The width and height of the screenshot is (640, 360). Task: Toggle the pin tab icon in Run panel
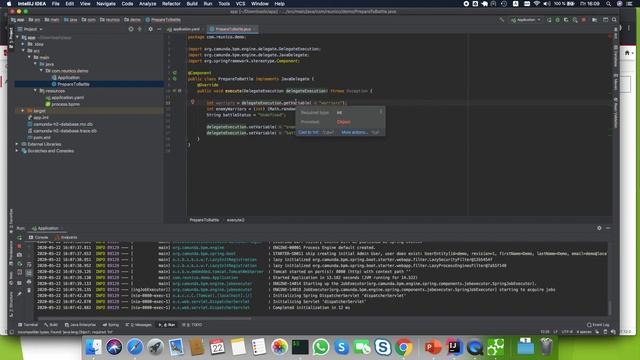[19, 293]
